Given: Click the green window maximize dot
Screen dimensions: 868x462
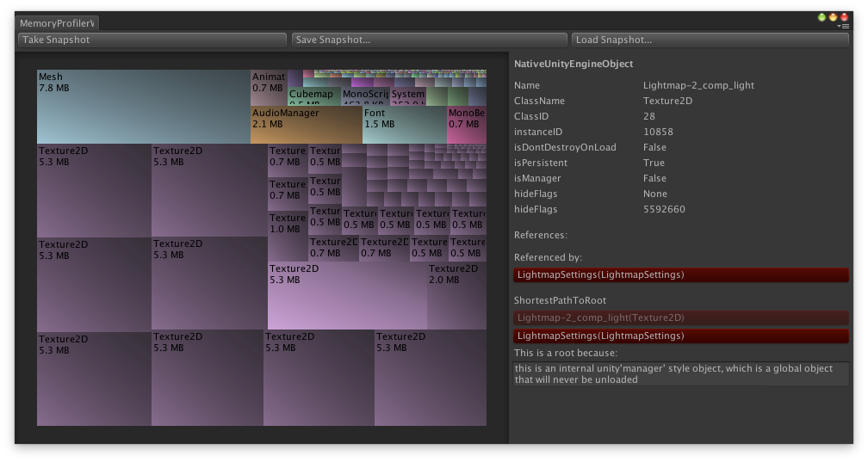Looking at the screenshot, I should point(821,17).
